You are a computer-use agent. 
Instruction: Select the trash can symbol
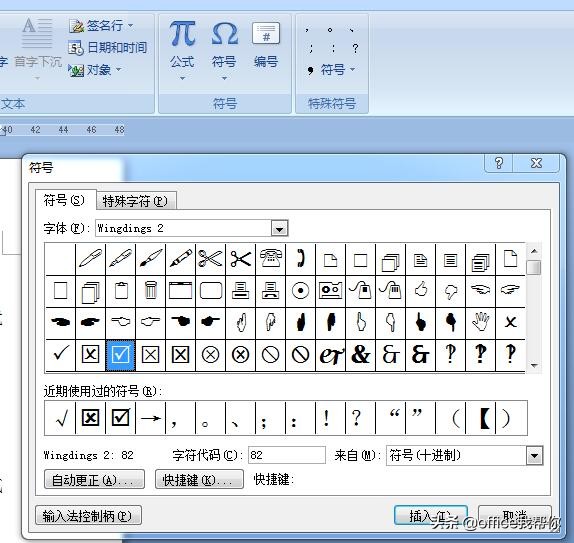[150, 291]
